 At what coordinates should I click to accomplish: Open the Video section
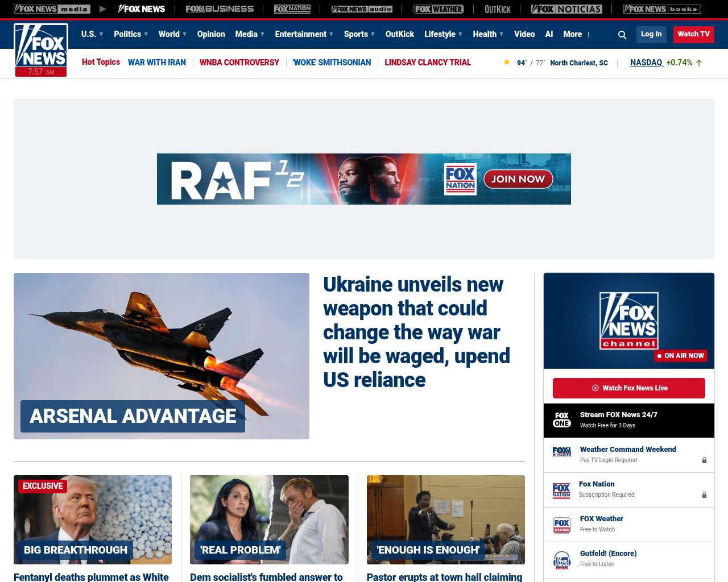(524, 34)
